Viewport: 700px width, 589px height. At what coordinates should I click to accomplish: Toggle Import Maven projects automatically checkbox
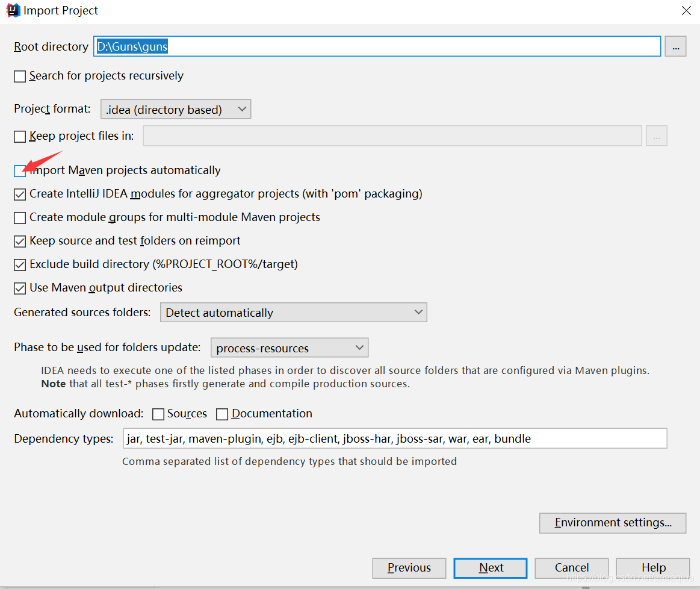point(20,170)
